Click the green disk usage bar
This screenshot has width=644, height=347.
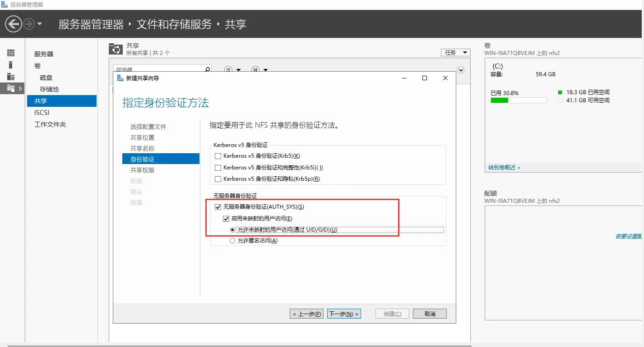tap(500, 100)
